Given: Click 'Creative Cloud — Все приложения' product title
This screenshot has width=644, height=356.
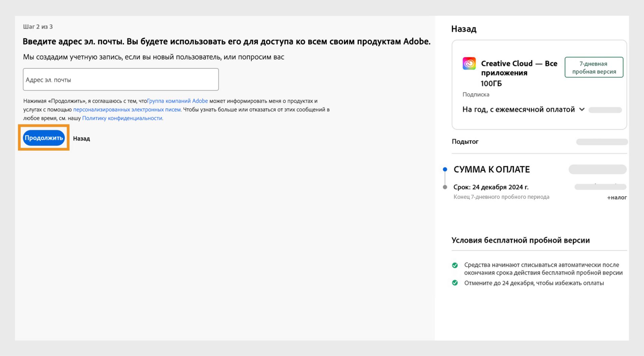Looking at the screenshot, I should click(x=519, y=68).
